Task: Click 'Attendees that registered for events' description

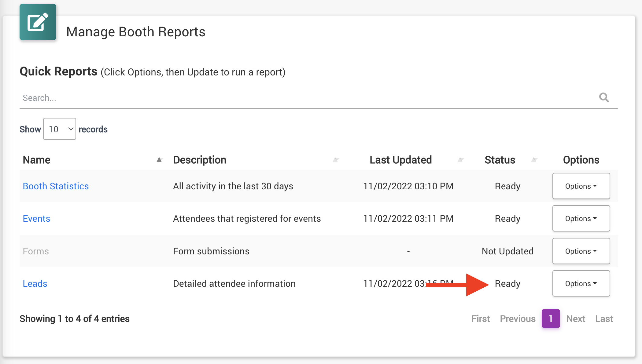Action: (x=247, y=218)
